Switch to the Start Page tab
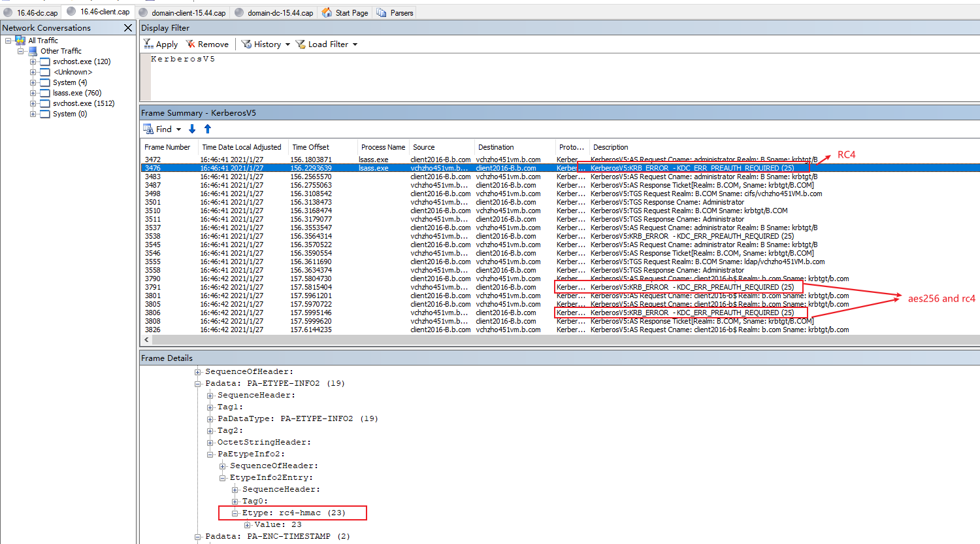The width and height of the screenshot is (980, 544). pyautogui.click(x=345, y=12)
